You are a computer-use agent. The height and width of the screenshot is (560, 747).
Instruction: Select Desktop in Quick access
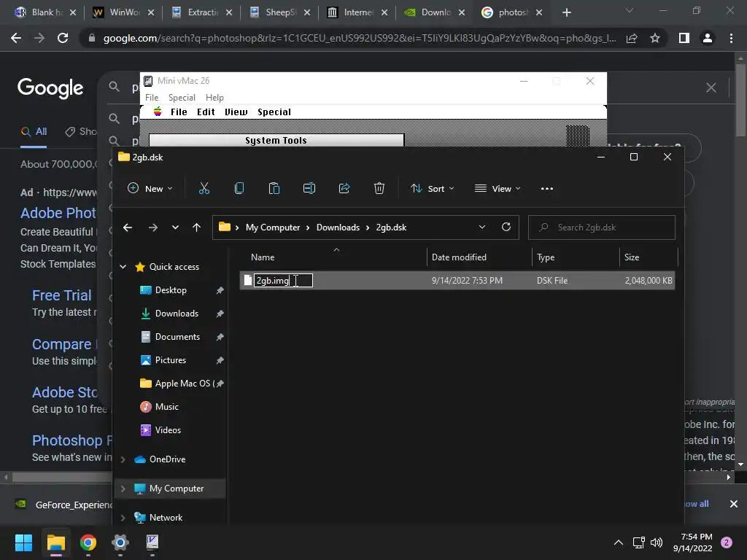(170, 290)
